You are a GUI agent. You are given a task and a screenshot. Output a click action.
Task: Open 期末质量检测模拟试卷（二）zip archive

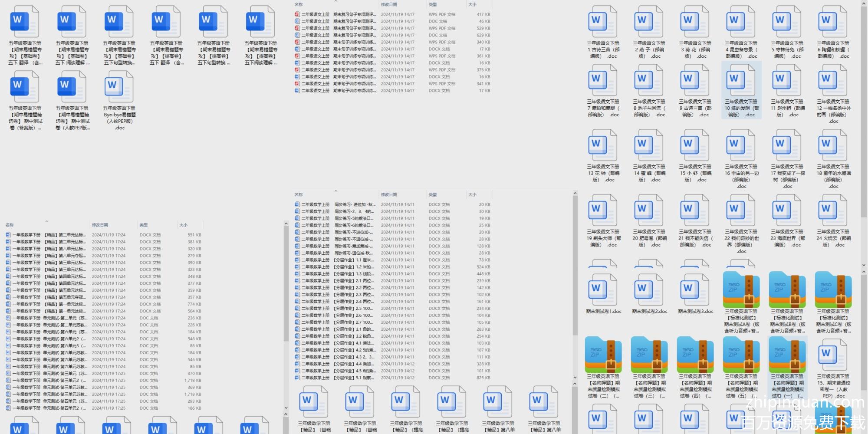click(x=603, y=355)
